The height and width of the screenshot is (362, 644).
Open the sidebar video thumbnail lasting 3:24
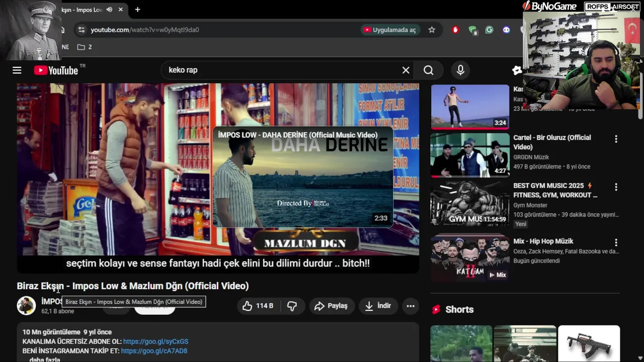pyautogui.click(x=470, y=107)
